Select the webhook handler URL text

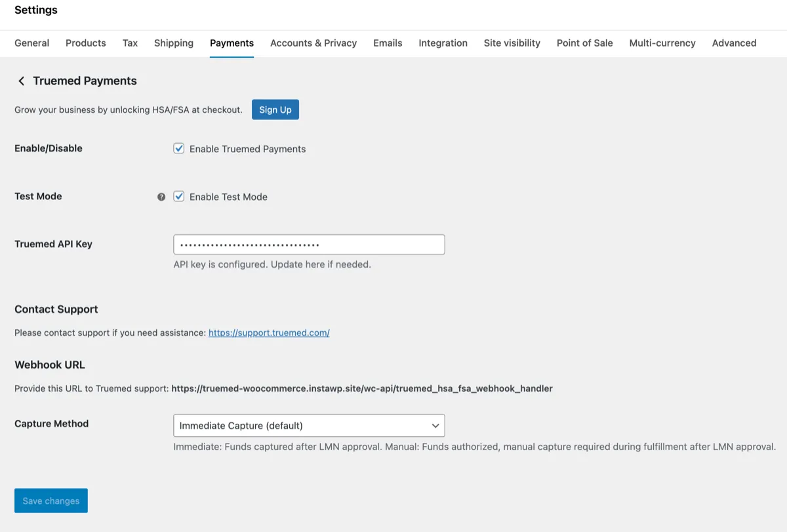362,388
